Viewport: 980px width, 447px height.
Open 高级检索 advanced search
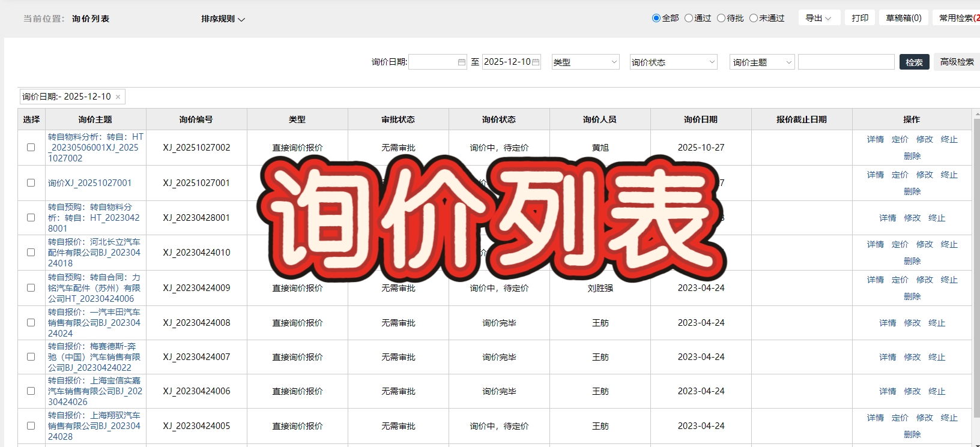click(x=957, y=62)
